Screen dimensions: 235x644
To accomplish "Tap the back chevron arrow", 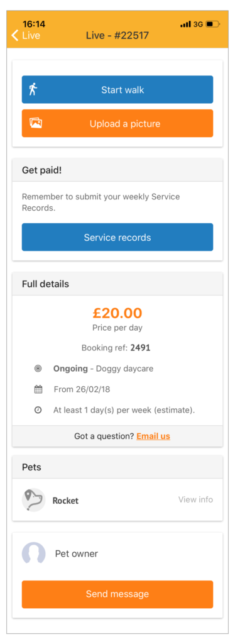I will point(15,35).
